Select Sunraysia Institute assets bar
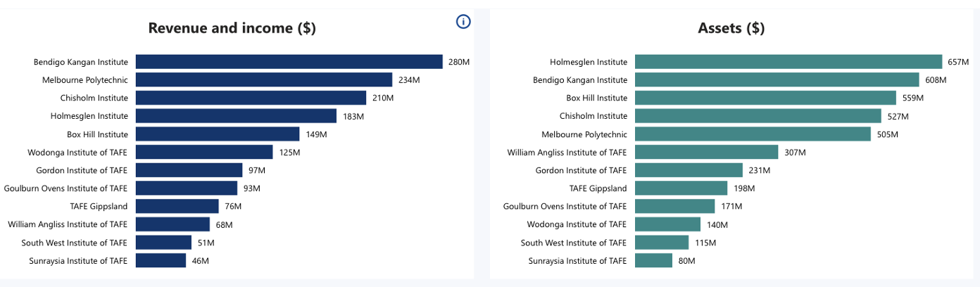Image resolution: width=980 pixels, height=287 pixels. click(x=654, y=260)
